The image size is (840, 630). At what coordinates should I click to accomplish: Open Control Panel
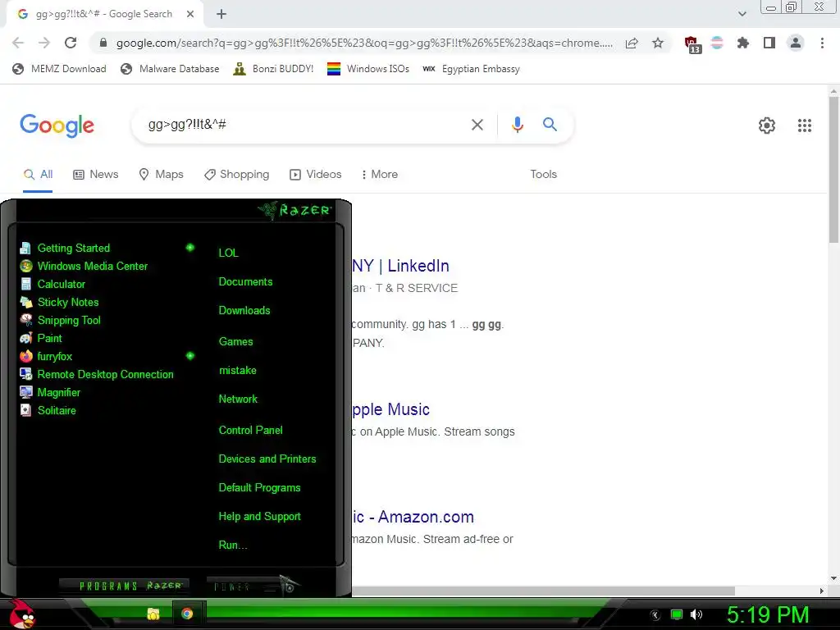[x=250, y=430]
